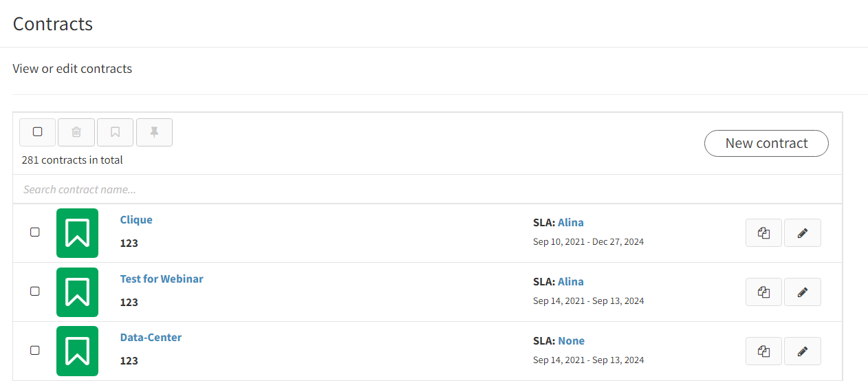Viewport: 868px width, 381px height.
Task: Edit the Clique contract with pencil icon
Action: [803, 233]
